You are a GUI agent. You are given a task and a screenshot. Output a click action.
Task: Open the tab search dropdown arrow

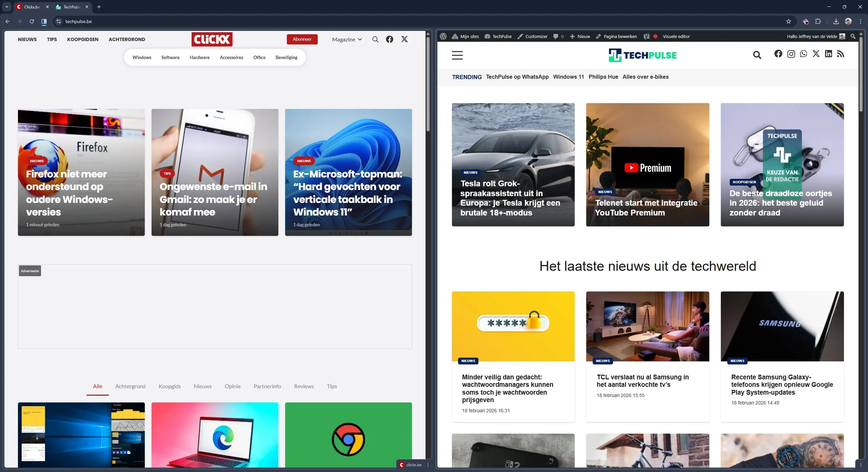click(x=6, y=7)
